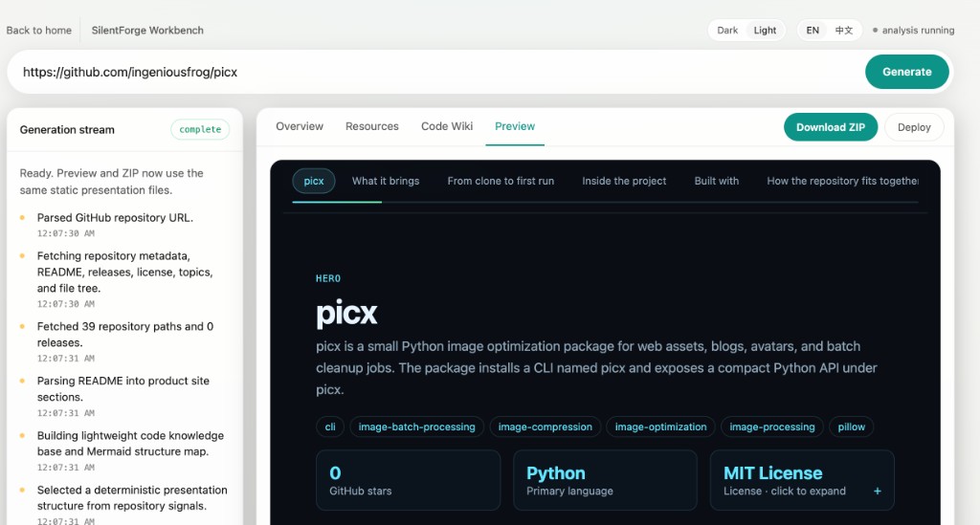The width and height of the screenshot is (980, 525).
Task: Click 'Parsing README into product site sections' entry
Action: [x=123, y=389]
